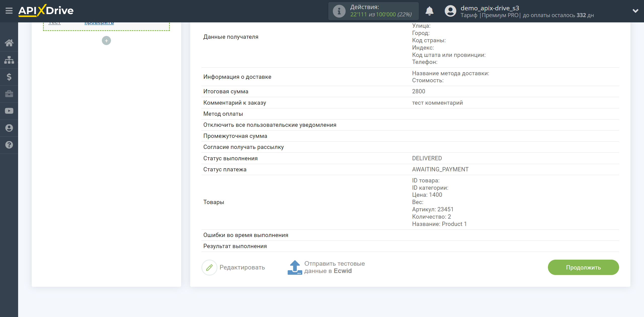The height and width of the screenshot is (317, 644).
Task: Click the Статус платежа row label
Action: [x=225, y=169]
